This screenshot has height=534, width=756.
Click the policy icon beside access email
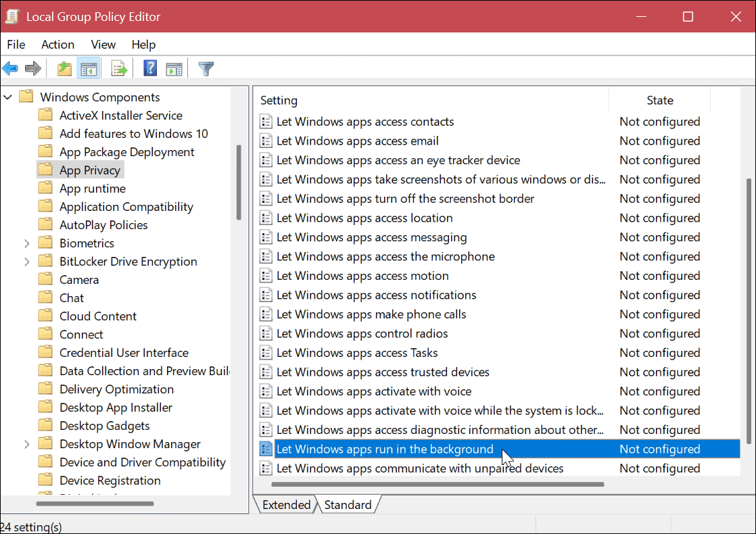pos(266,141)
